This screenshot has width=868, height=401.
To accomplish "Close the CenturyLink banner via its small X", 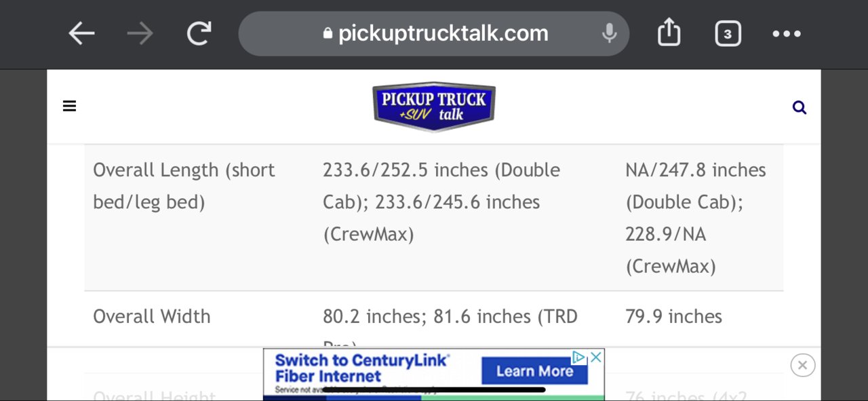I will (596, 357).
